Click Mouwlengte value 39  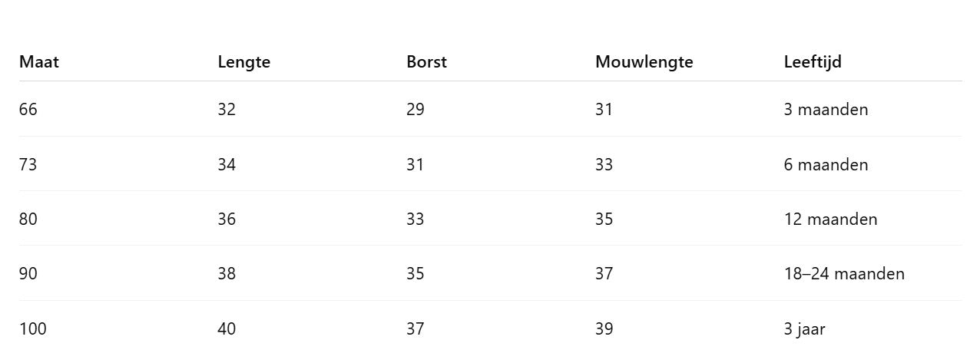604,329
